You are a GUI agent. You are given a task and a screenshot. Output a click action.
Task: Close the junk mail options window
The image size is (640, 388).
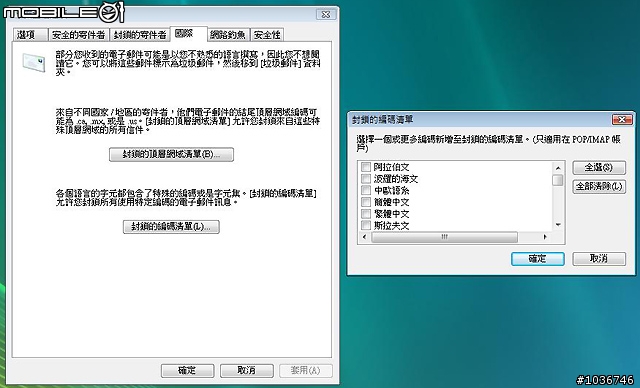point(326,14)
